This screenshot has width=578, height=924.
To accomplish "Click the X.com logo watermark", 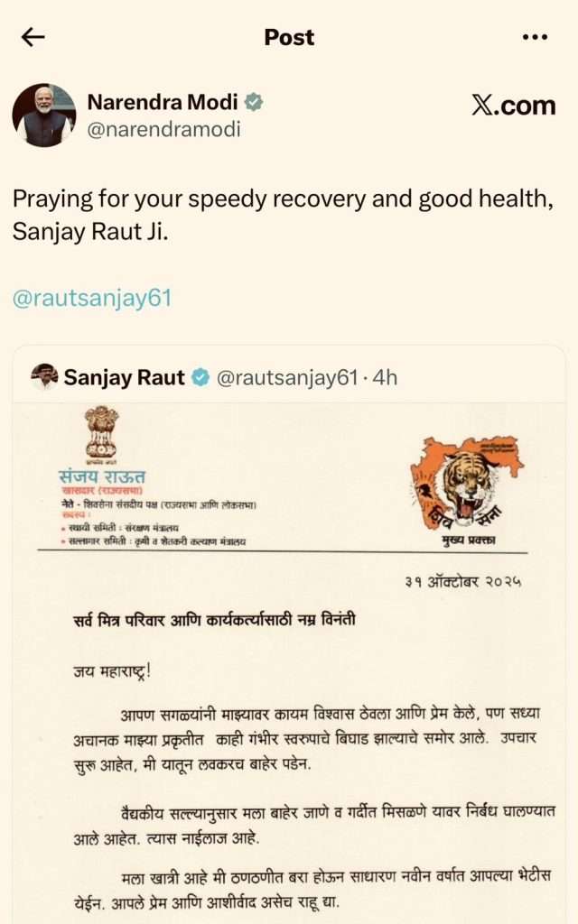I will 514,106.
